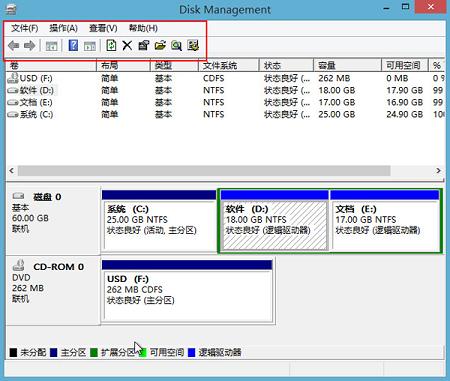Sort by the 状态 column header
The height and width of the screenshot is (381, 450).
coord(286,65)
